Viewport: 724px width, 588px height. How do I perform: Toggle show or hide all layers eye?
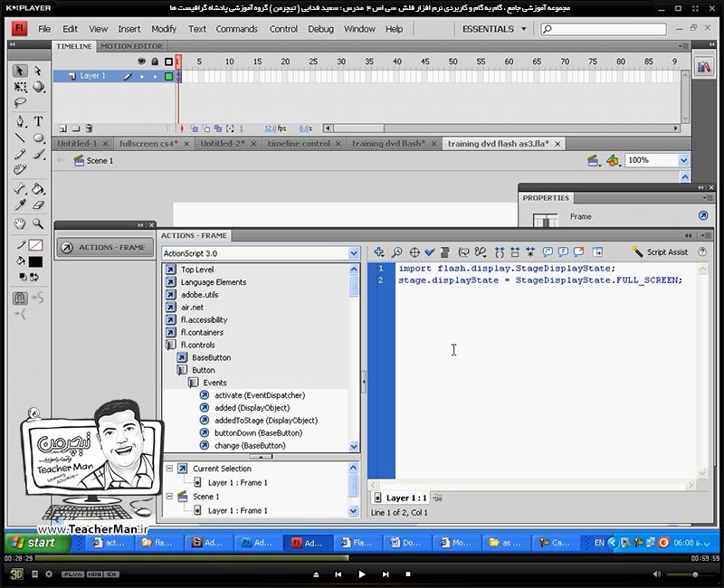pyautogui.click(x=142, y=62)
